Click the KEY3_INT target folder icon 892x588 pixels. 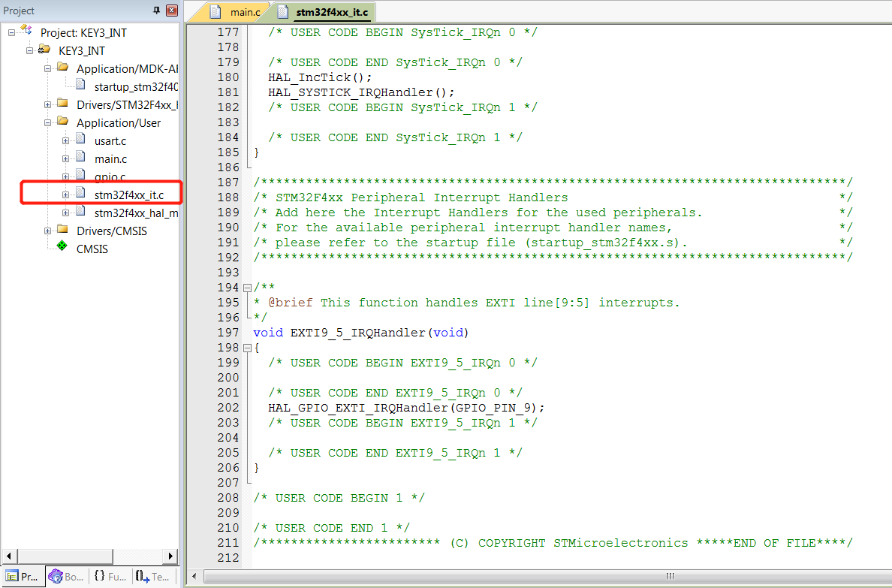(44, 50)
